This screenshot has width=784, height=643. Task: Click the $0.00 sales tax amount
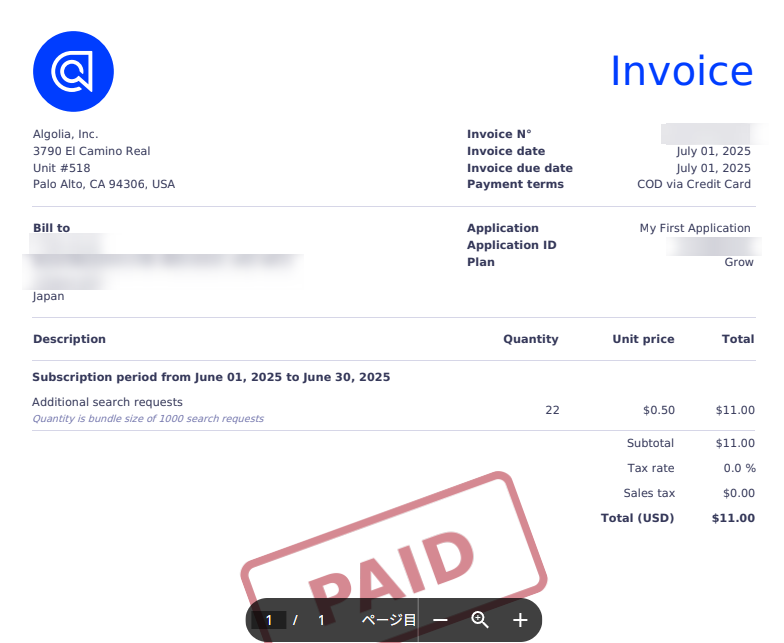[x=738, y=493]
